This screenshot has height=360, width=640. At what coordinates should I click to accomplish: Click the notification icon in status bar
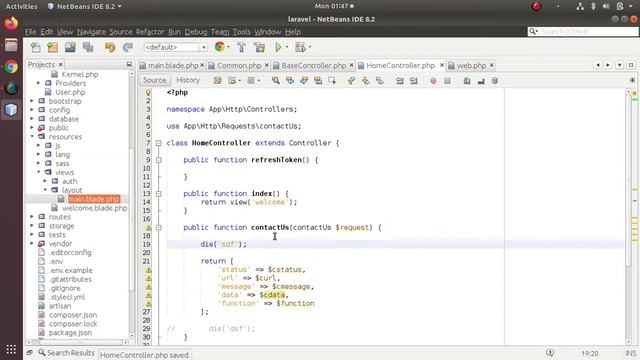(x=550, y=353)
